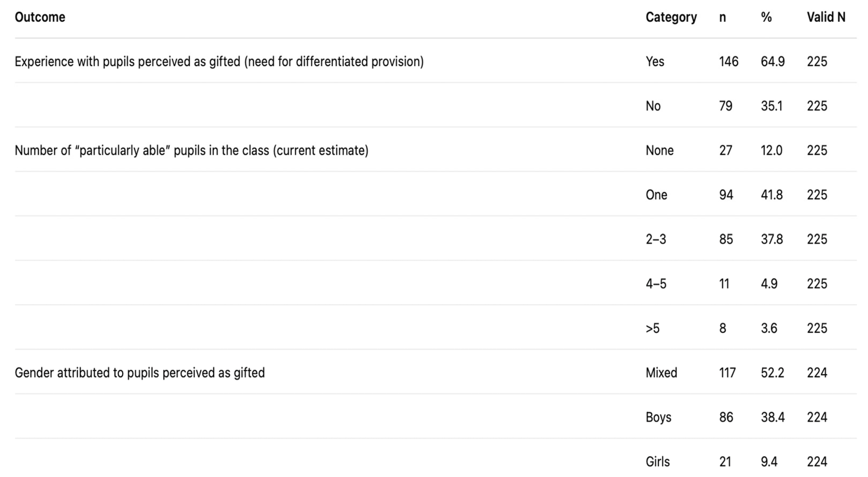Click the '>5' category cell

pos(652,328)
